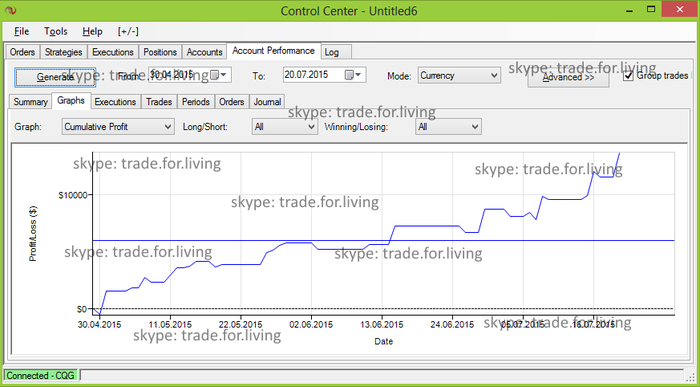Select the Graphs sub-tab
Screen dimensions: 700x387
tap(71, 100)
